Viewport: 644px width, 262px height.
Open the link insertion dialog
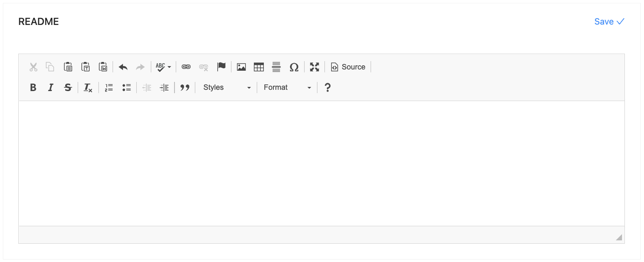pyautogui.click(x=186, y=67)
